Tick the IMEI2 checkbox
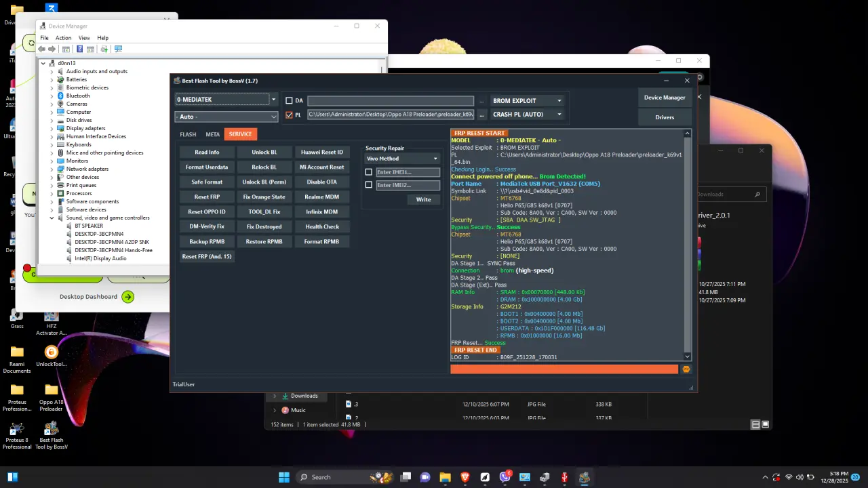The height and width of the screenshot is (488, 868). pyautogui.click(x=369, y=184)
